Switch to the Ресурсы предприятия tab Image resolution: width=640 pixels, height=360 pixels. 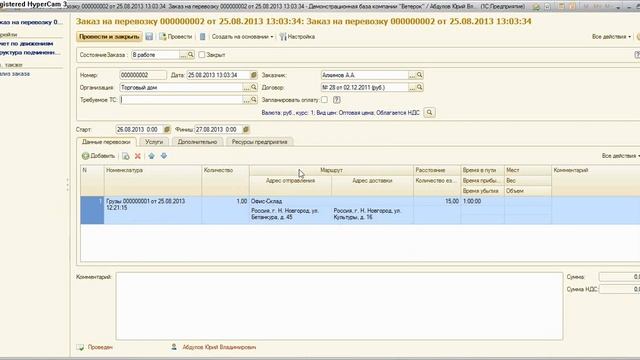coord(260,142)
